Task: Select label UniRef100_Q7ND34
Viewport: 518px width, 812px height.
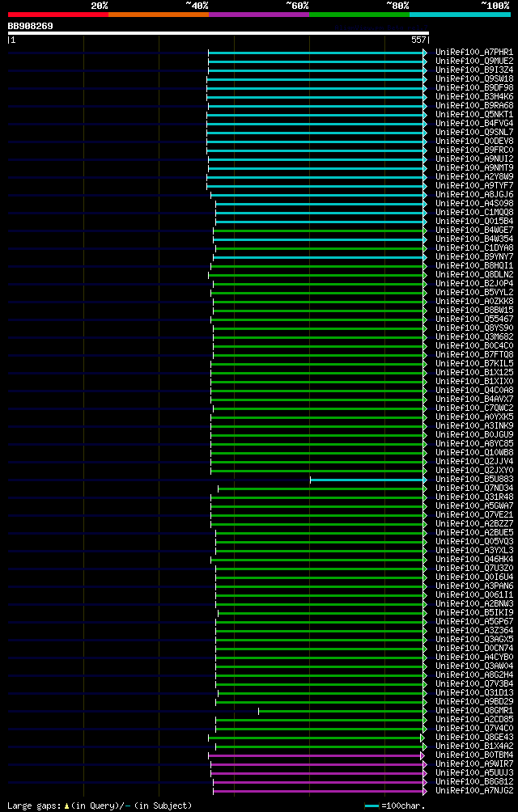Action: pyautogui.click(x=474, y=488)
